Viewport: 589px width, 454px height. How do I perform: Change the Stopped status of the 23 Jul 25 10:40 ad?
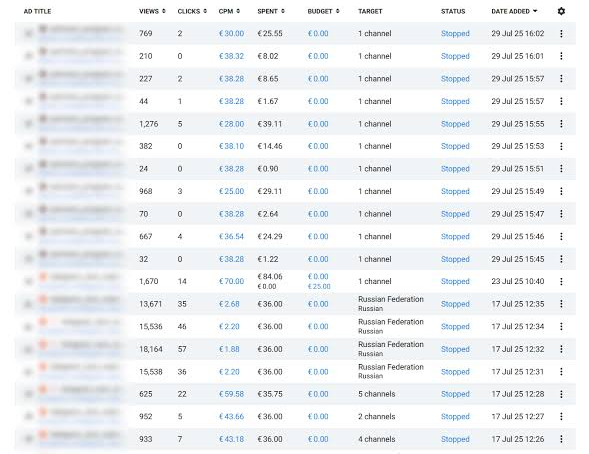click(x=455, y=281)
